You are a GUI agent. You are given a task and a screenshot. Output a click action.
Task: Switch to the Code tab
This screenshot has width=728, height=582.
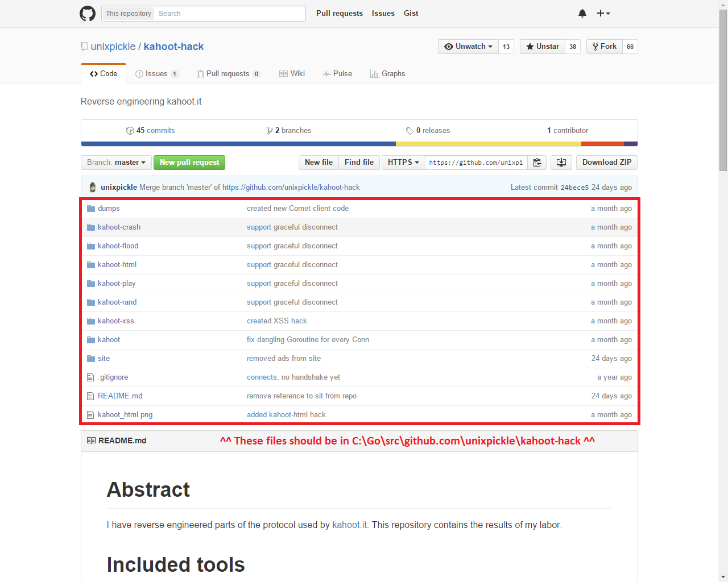[x=104, y=74]
